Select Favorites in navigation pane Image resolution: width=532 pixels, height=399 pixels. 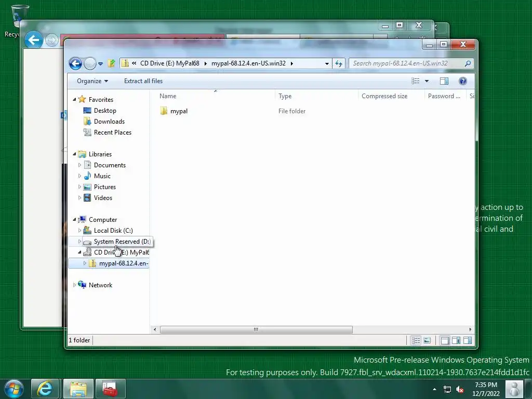101,99
